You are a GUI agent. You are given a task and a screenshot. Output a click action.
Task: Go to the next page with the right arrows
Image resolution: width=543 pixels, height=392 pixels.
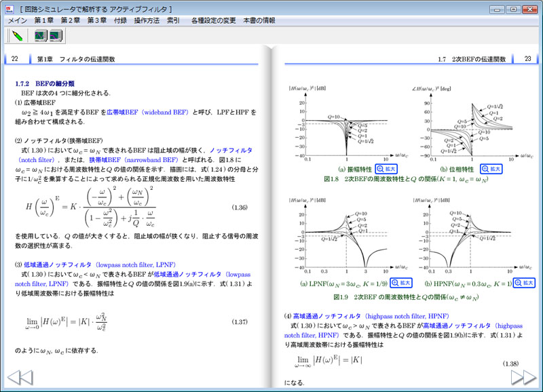523,378
